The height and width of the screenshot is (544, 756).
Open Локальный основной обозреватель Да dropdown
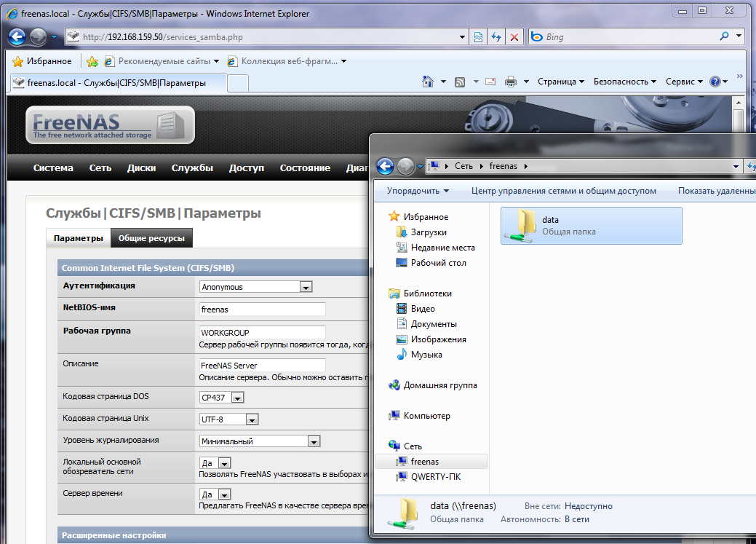pos(224,463)
